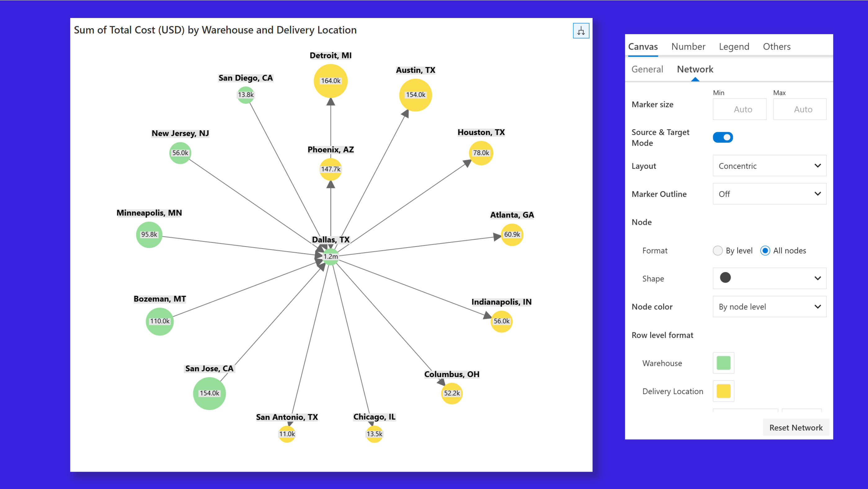The image size is (868, 489).
Task: Click the Minneapolis, MN node
Action: click(x=149, y=234)
